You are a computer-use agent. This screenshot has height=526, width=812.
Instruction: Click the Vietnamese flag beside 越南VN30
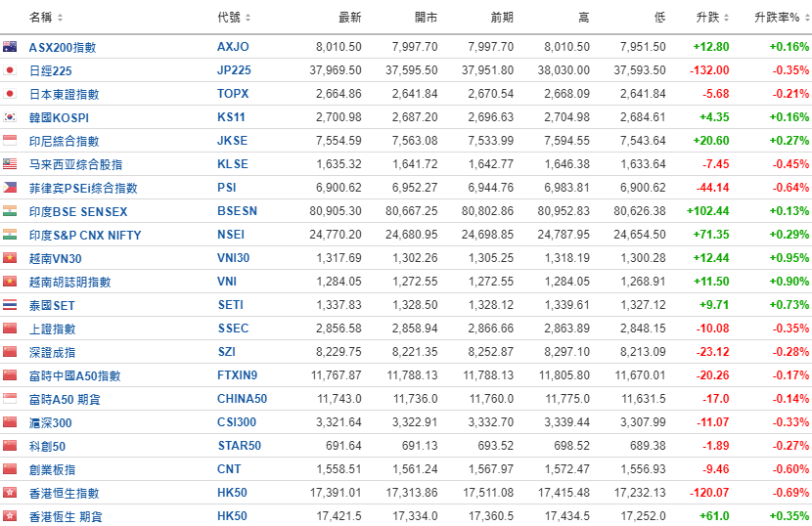pyautogui.click(x=10, y=257)
